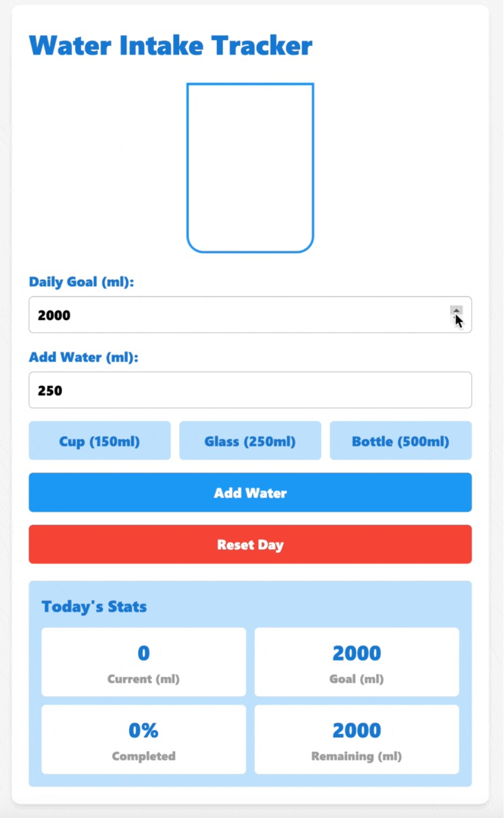Click the daily goal decrement down arrow

[456, 320]
